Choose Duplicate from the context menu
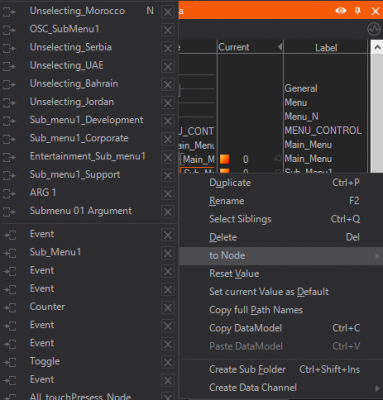This screenshot has height=400, width=383. click(x=230, y=183)
